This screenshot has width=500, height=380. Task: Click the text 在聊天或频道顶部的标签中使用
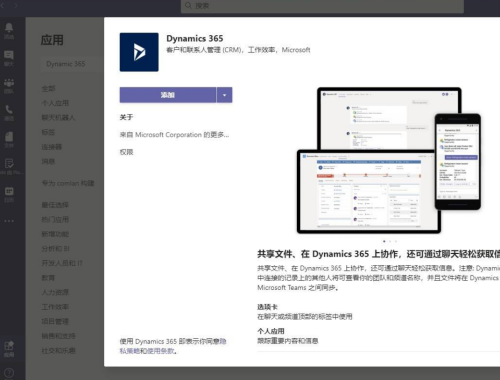(305, 317)
